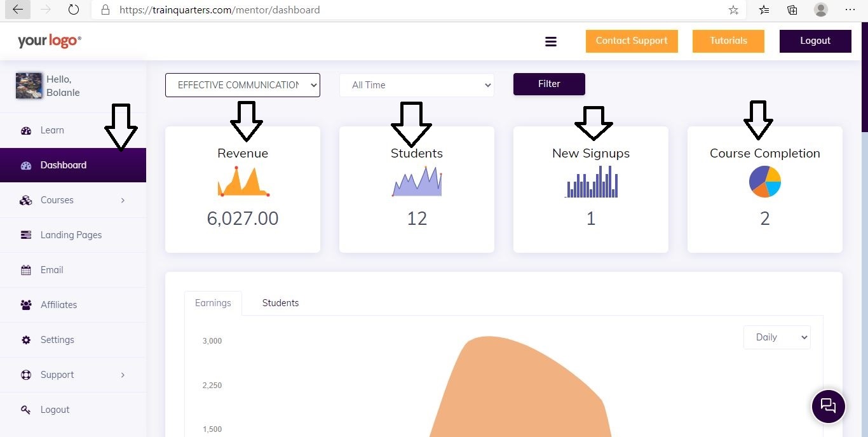Expand Courses submenu chevron
Screen dimensions: 868x437
(x=123, y=200)
